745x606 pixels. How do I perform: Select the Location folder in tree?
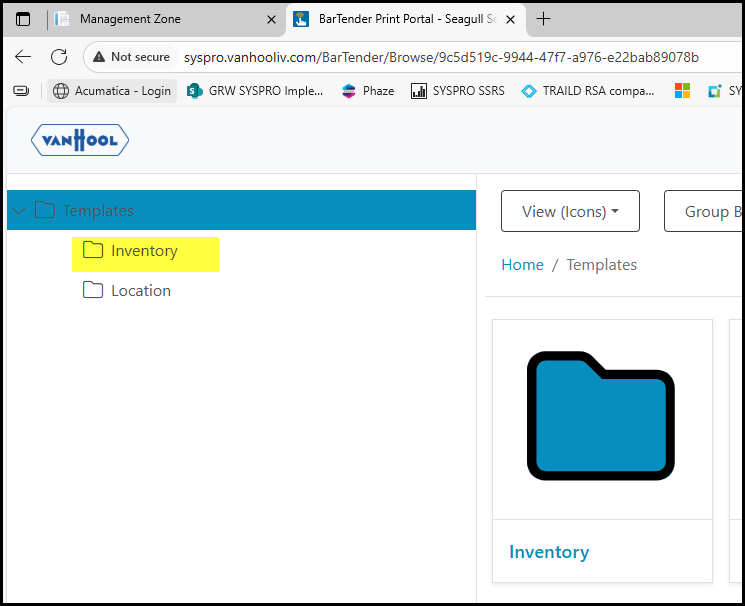tap(140, 291)
